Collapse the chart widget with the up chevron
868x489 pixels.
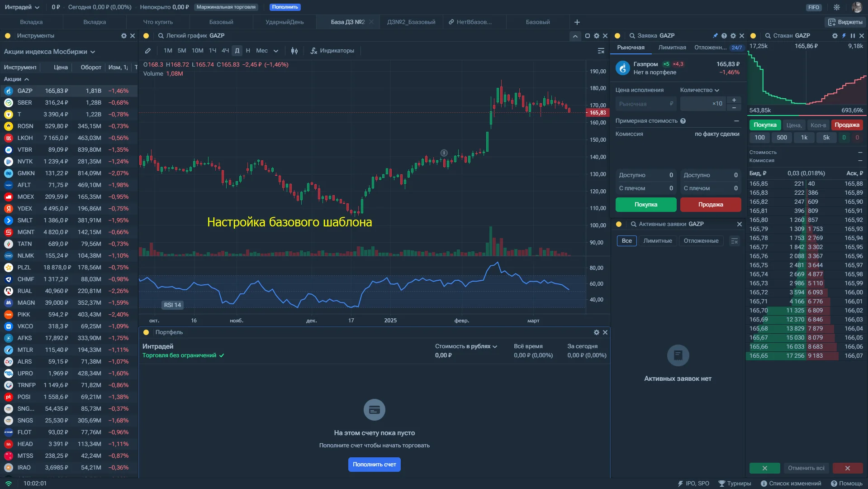(575, 36)
